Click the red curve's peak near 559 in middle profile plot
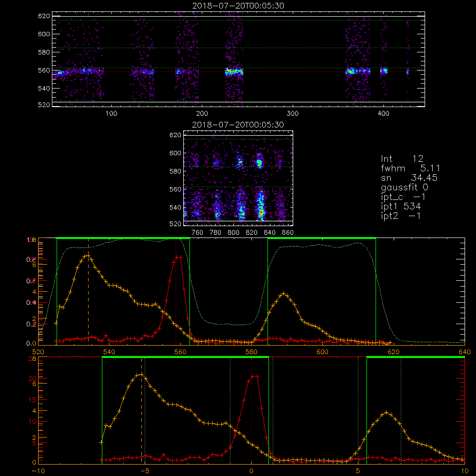The image size is (476, 476). click(x=179, y=257)
